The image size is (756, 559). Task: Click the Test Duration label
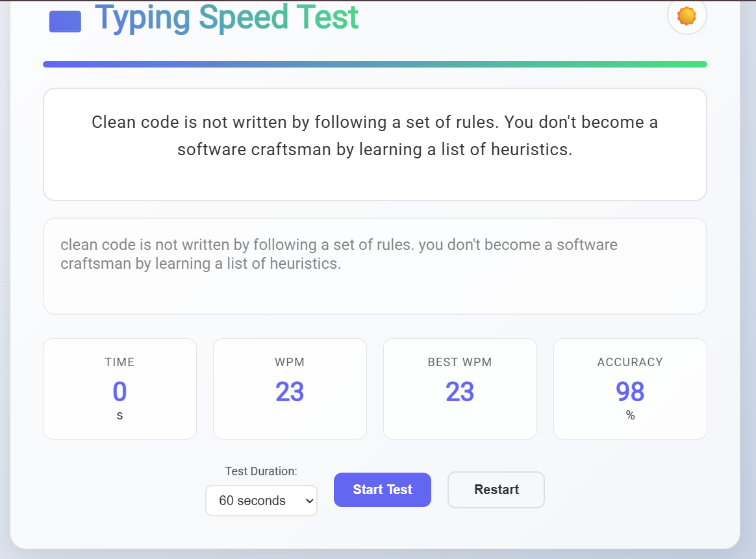261,471
